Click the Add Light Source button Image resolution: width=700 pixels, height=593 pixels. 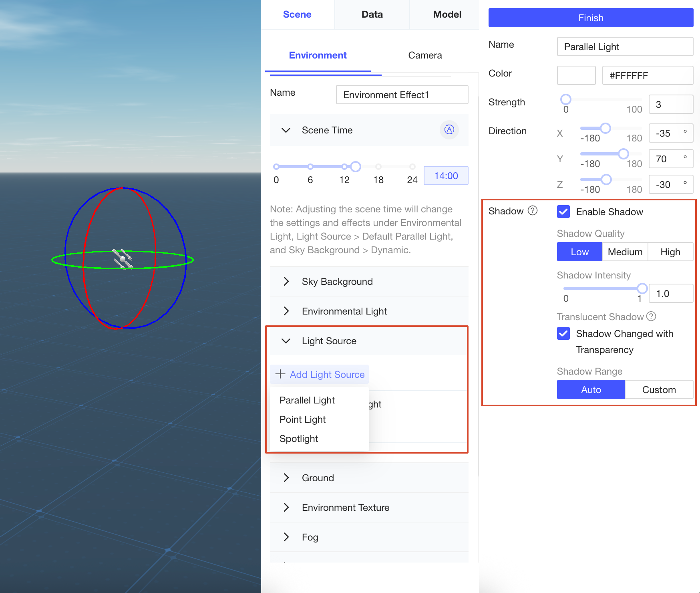point(320,374)
